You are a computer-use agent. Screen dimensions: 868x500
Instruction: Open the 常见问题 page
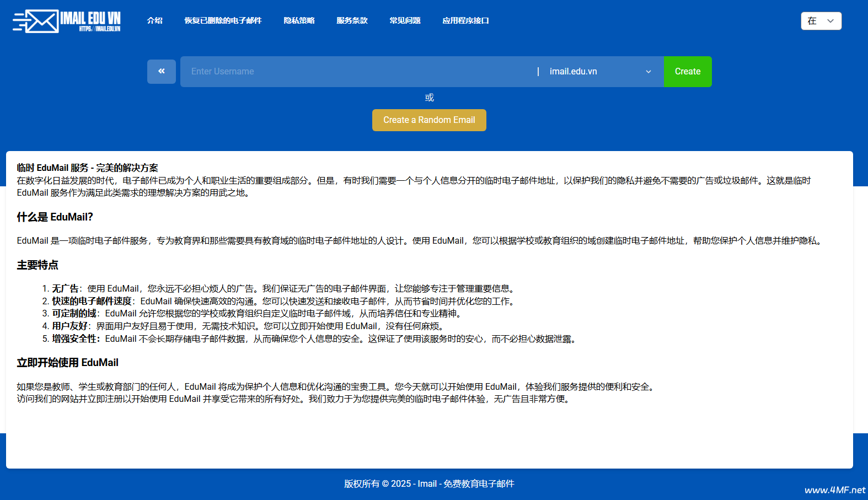click(405, 20)
